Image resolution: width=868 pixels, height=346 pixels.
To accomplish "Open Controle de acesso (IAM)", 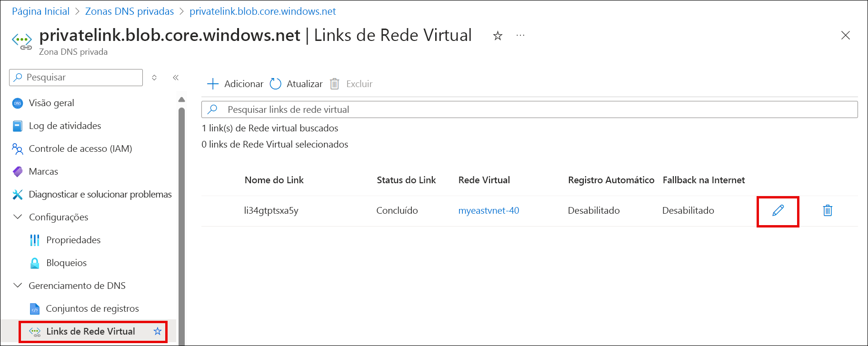I will 80,148.
